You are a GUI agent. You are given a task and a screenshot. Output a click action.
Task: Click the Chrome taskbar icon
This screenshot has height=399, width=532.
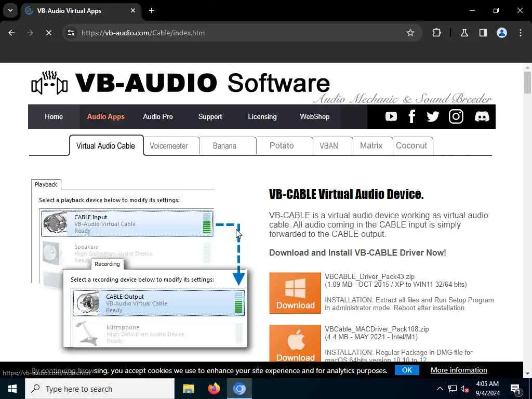click(239, 389)
